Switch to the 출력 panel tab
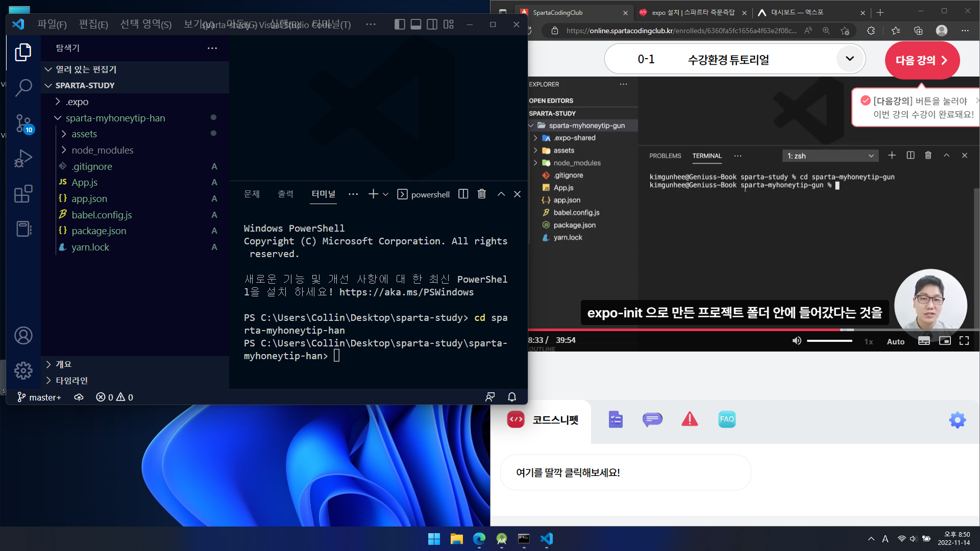The image size is (980, 551). (286, 194)
